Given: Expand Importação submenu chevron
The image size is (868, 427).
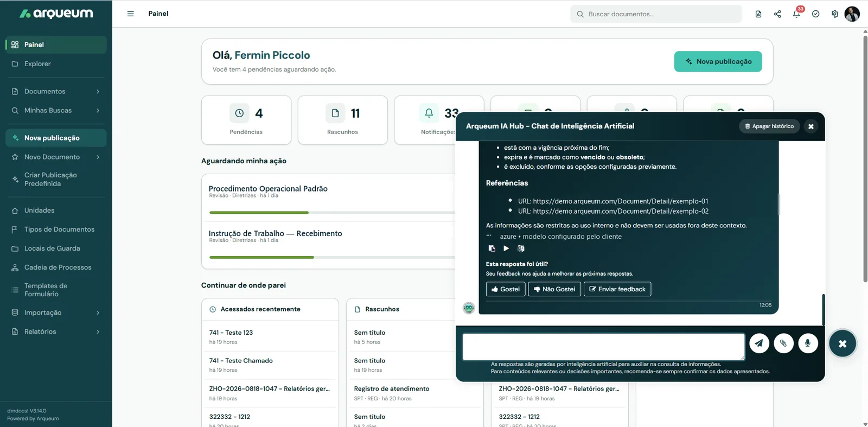Looking at the screenshot, I should coord(98,313).
